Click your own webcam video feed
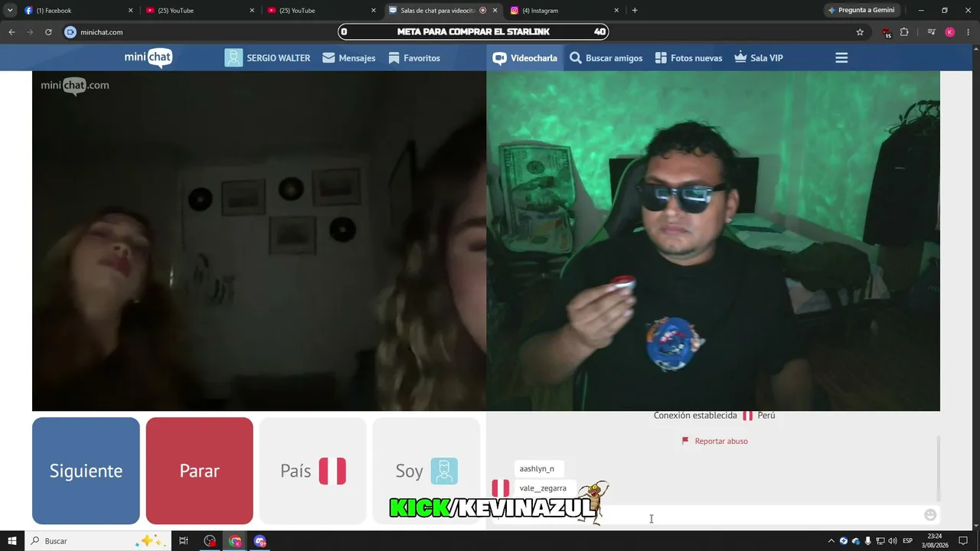Screen dimensions: 980x551 tap(713, 241)
